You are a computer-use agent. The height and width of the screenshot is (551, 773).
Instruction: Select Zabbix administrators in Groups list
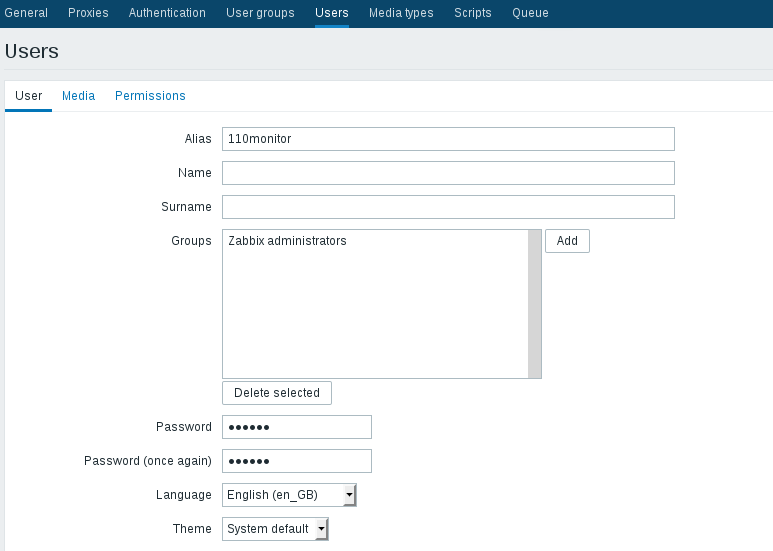coord(287,241)
